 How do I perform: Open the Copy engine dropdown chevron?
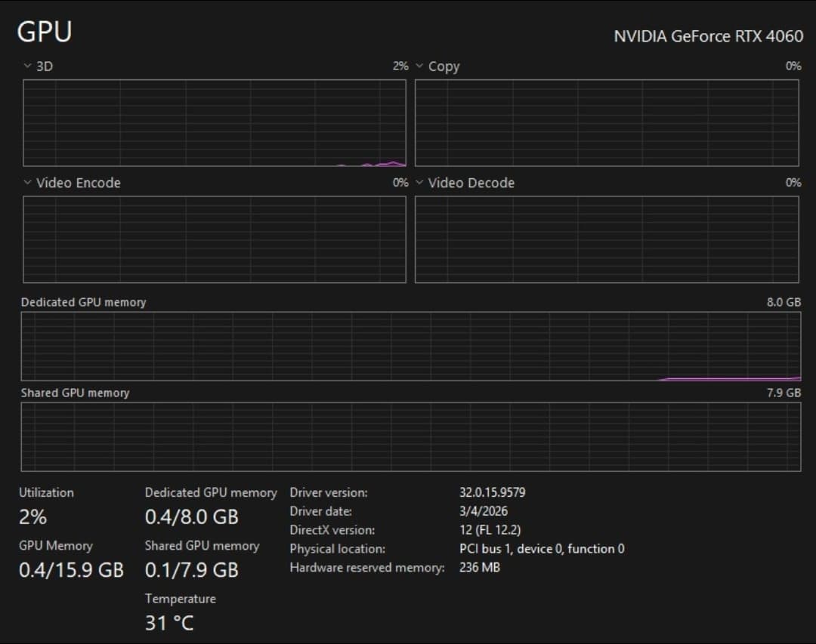point(419,66)
